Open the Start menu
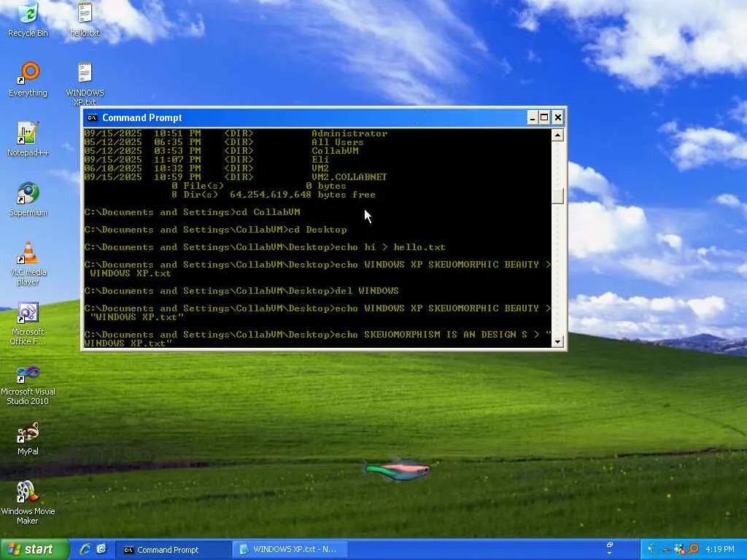The width and height of the screenshot is (747, 560). tap(34, 549)
